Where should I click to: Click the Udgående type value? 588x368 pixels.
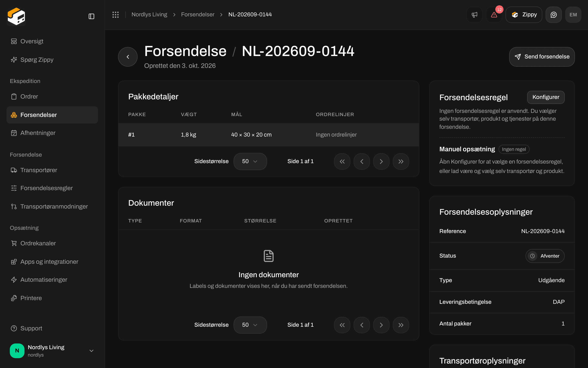click(551, 280)
